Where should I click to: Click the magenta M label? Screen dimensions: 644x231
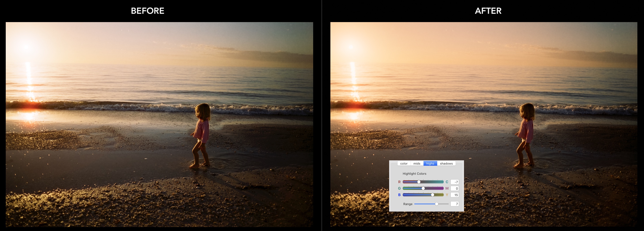[x=447, y=189]
